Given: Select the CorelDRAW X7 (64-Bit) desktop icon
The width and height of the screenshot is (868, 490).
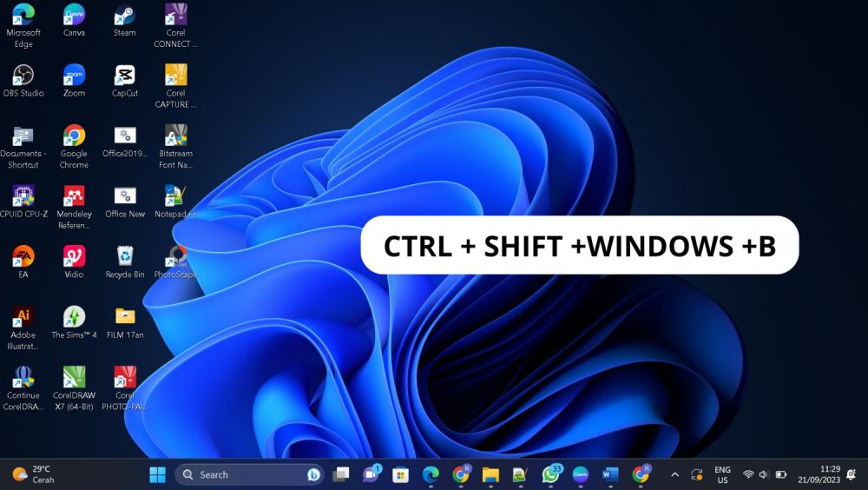Looking at the screenshot, I should click(x=74, y=388).
